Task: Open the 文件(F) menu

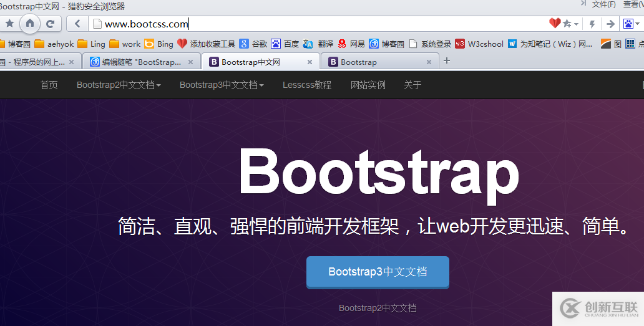Action: click(604, 4)
